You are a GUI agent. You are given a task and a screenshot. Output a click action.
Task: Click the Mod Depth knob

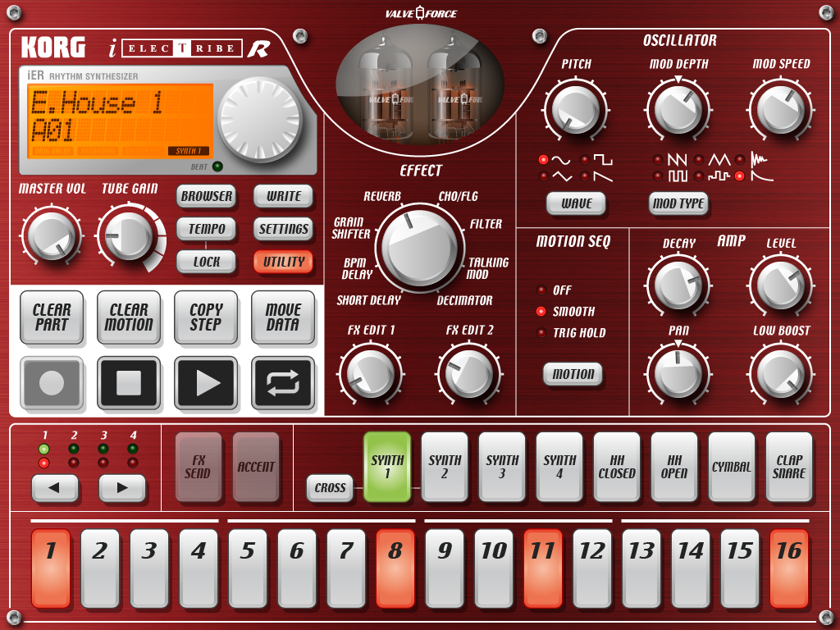point(678,110)
